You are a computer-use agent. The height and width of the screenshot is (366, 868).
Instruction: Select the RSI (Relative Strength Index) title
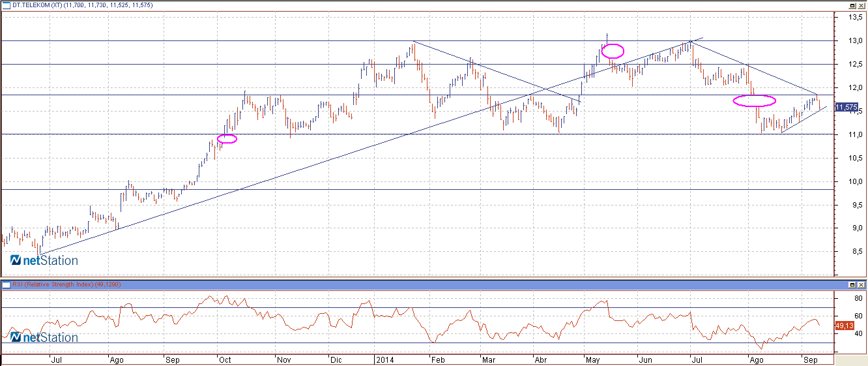tap(53, 285)
